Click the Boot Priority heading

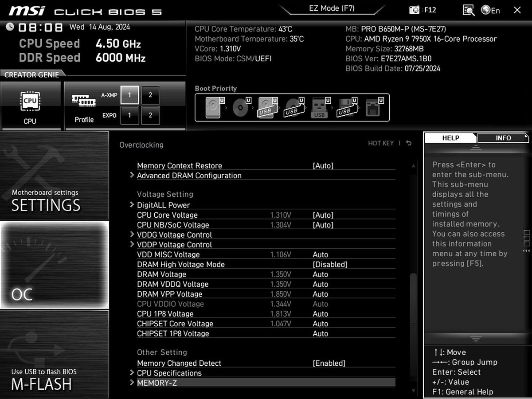[216, 88]
